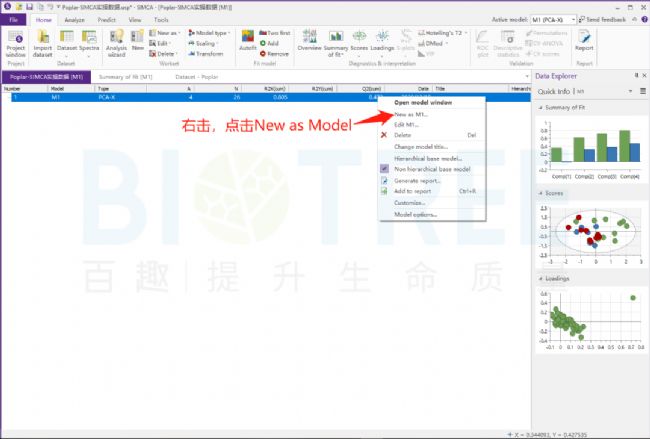The image size is (650, 439).
Task: Open the Report generator
Action: pyautogui.click(x=584, y=41)
